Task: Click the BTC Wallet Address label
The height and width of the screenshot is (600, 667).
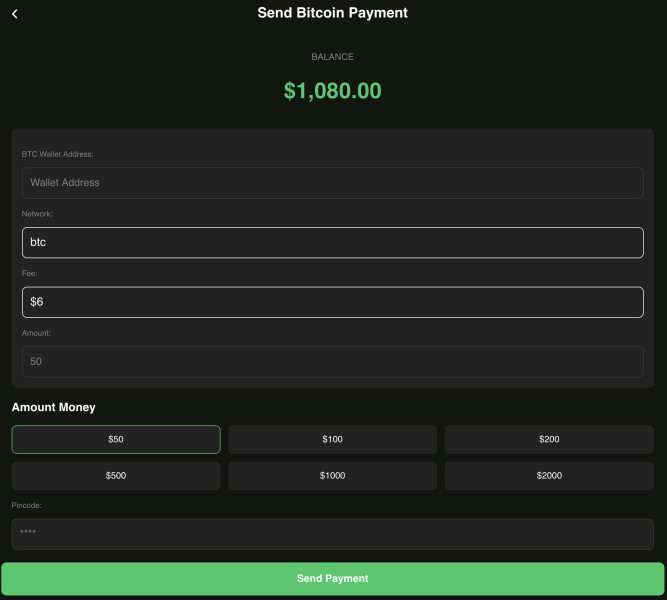Action: click(58, 154)
